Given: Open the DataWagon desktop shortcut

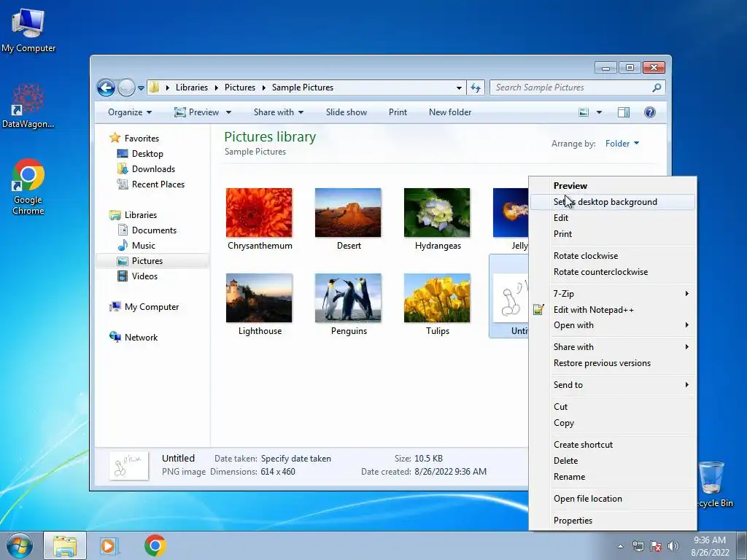Looking at the screenshot, I should (28, 106).
